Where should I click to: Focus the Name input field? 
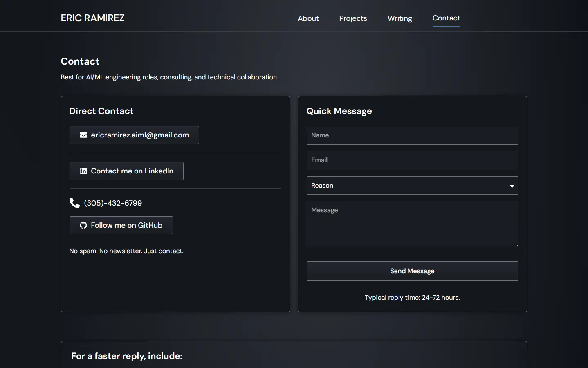[x=412, y=135]
